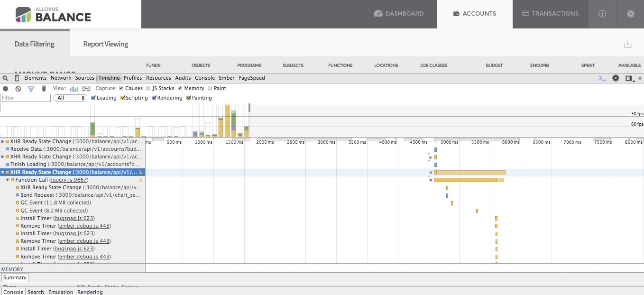644x295 pixels.
Task: Uncheck the Painting event filter
Action: [x=189, y=98]
